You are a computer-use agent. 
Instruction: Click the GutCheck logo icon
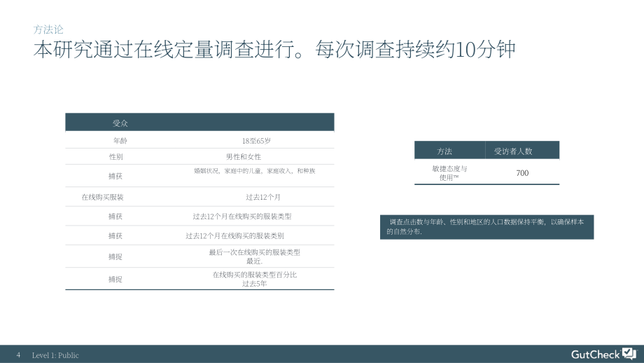[x=629, y=354]
